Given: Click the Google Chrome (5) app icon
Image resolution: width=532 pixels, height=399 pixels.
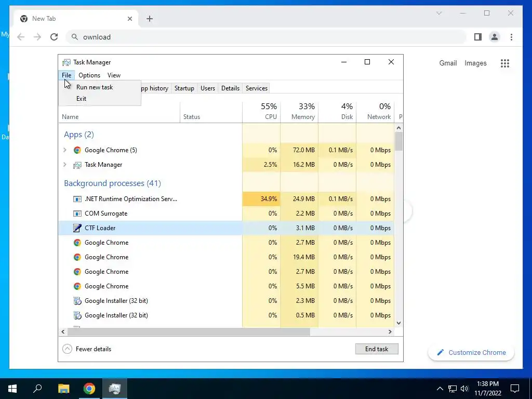Looking at the screenshot, I should coord(77,150).
